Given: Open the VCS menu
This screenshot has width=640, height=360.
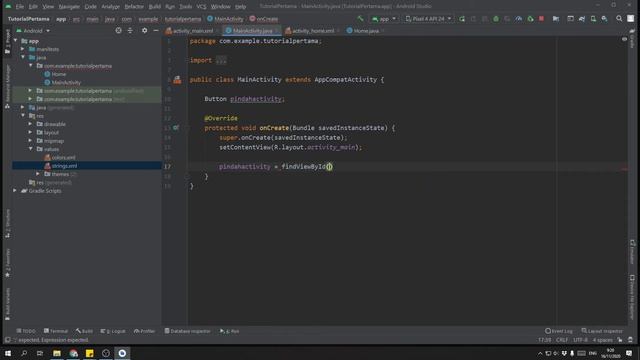Looking at the screenshot, I should click(x=201, y=7).
